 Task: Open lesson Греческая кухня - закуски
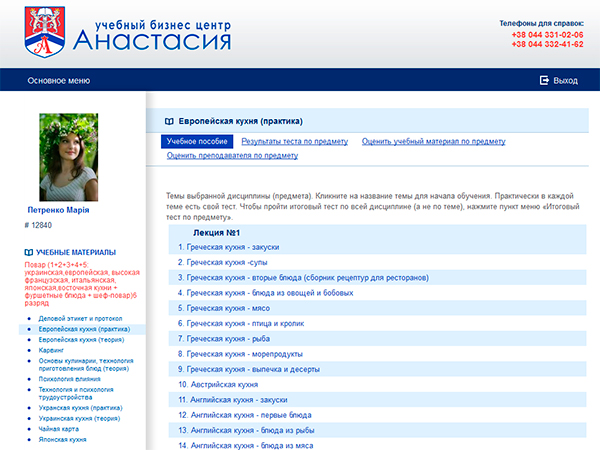[x=228, y=247]
